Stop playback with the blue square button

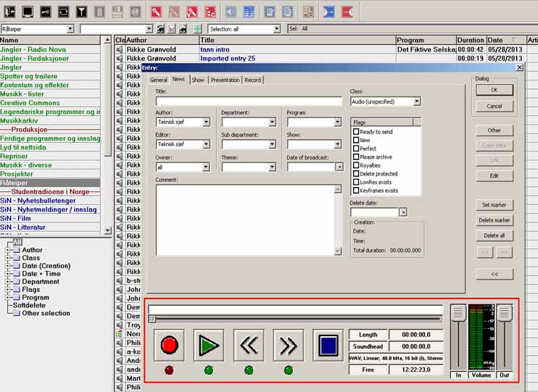coord(328,345)
